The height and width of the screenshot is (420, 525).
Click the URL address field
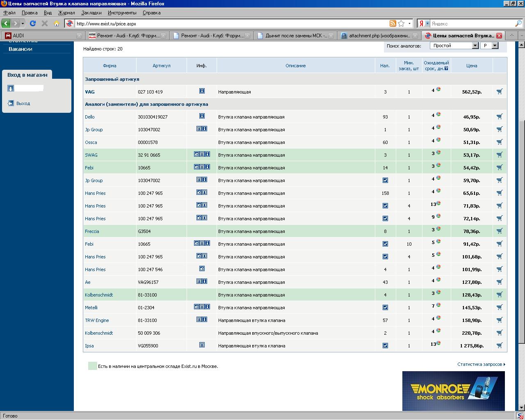coord(232,24)
